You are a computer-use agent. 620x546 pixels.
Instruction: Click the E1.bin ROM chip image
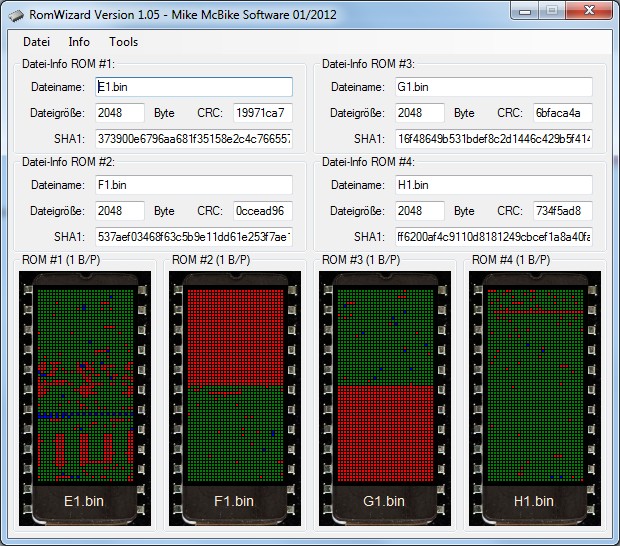tap(83, 396)
